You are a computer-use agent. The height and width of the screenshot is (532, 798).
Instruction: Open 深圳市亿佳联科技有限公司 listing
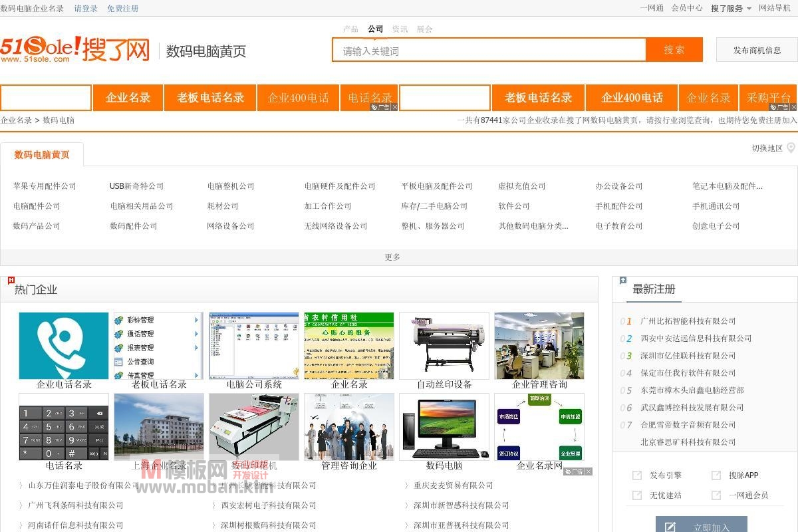[688, 356]
